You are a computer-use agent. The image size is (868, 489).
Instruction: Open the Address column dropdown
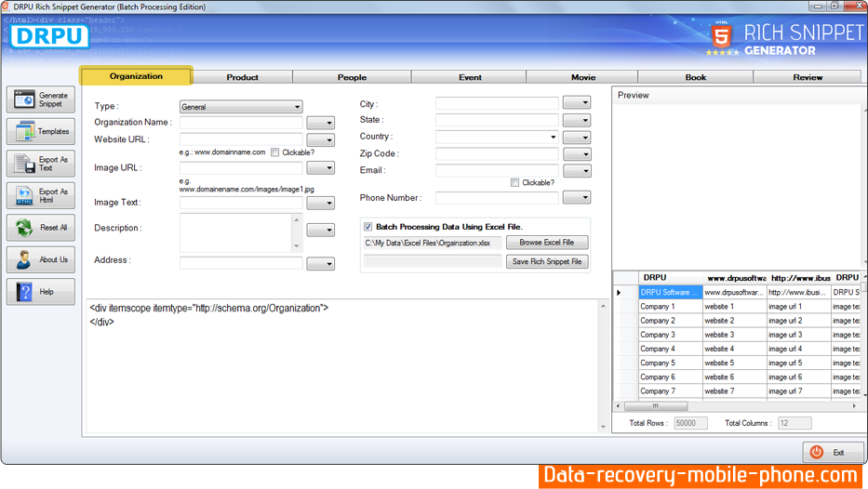pyautogui.click(x=321, y=264)
